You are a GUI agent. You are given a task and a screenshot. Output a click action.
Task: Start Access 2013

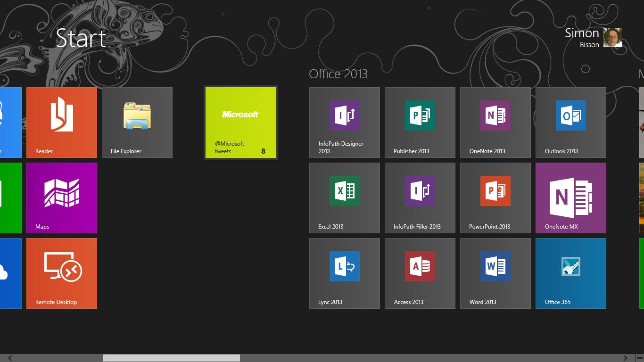[420, 273]
